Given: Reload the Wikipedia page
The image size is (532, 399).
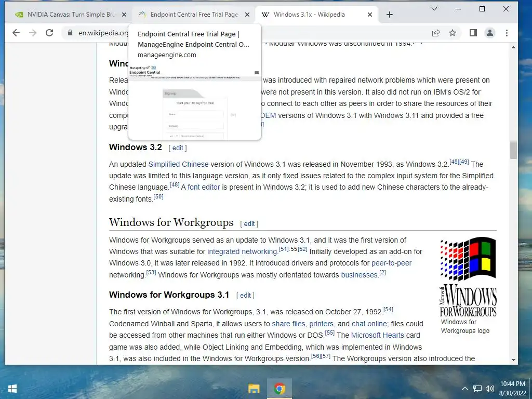Looking at the screenshot, I should [49, 33].
